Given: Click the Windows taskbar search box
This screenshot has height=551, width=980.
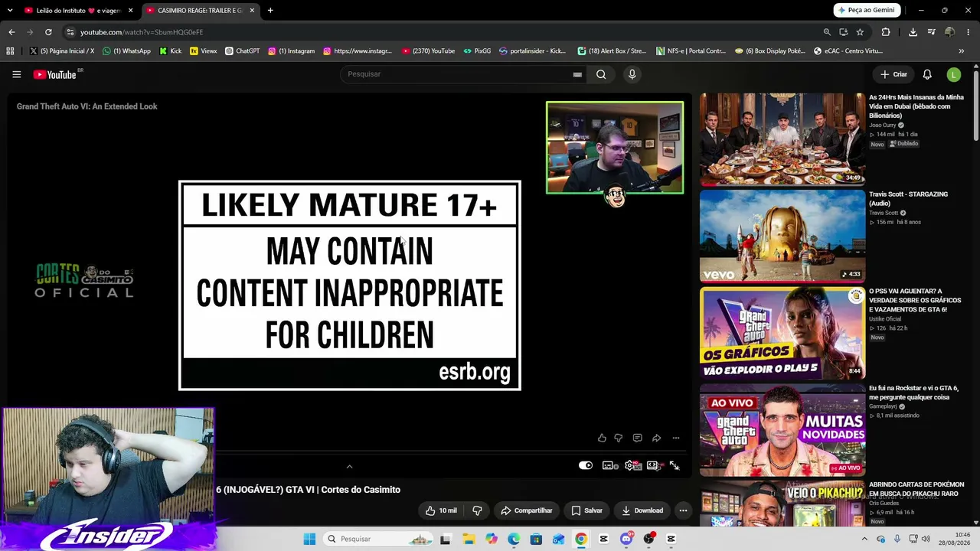Looking at the screenshot, I should pos(377,539).
